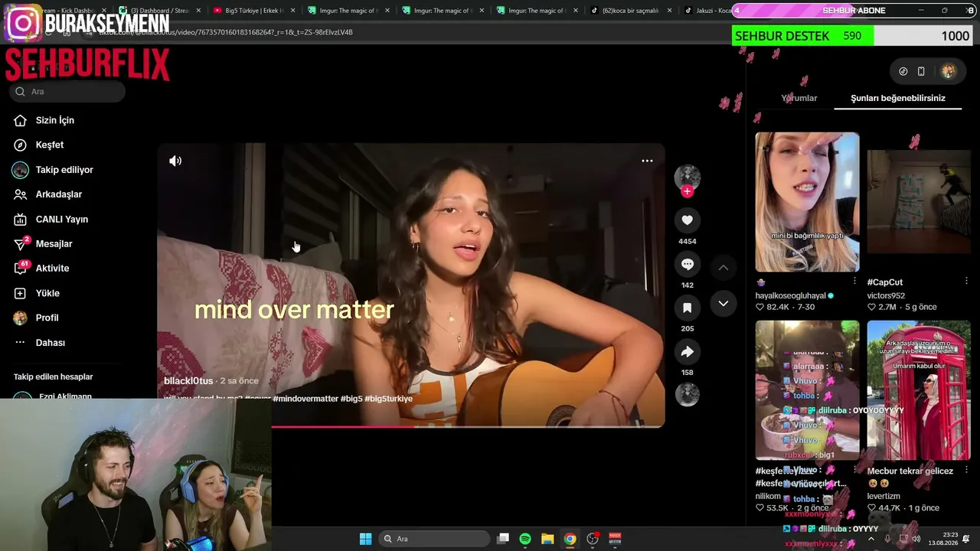Open Spotify from the taskbar
Viewport: 980px width, 551px height.
point(525,539)
